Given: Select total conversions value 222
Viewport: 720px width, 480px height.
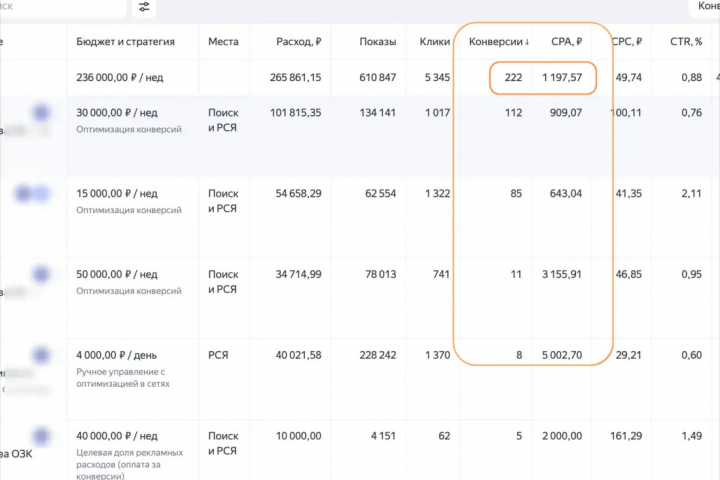Looking at the screenshot, I should (x=513, y=78).
